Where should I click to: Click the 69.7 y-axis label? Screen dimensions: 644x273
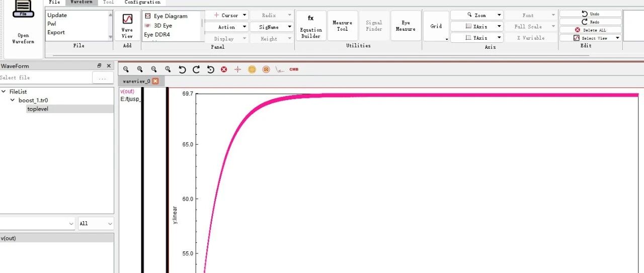[188, 94]
